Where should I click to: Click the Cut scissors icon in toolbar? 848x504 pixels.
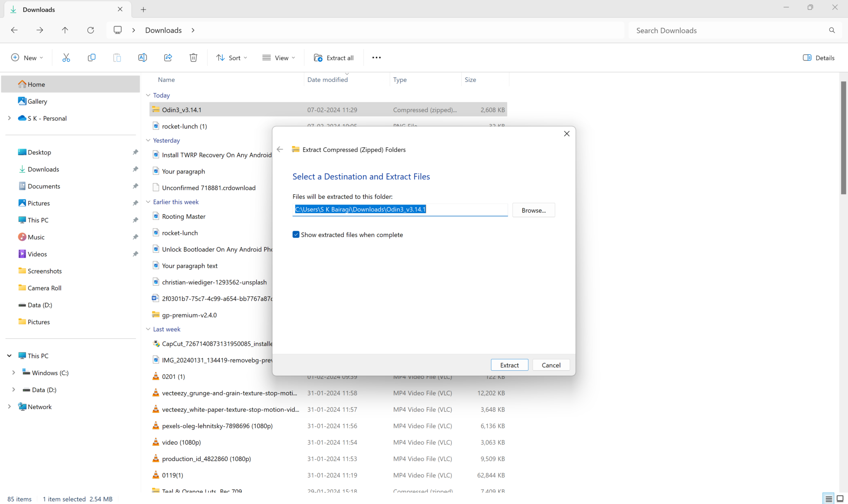pyautogui.click(x=66, y=58)
